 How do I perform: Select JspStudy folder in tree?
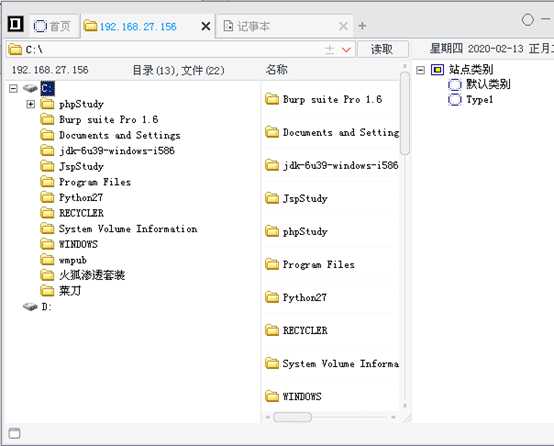[81, 166]
